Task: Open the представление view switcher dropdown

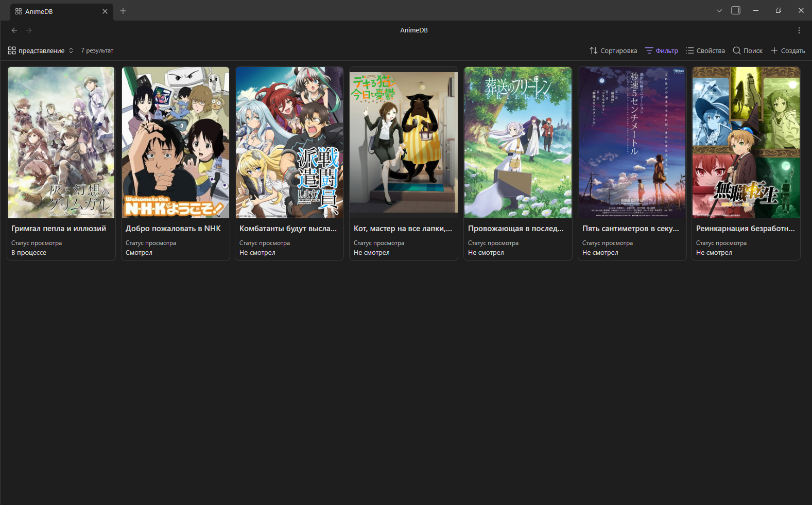Action: [x=41, y=50]
